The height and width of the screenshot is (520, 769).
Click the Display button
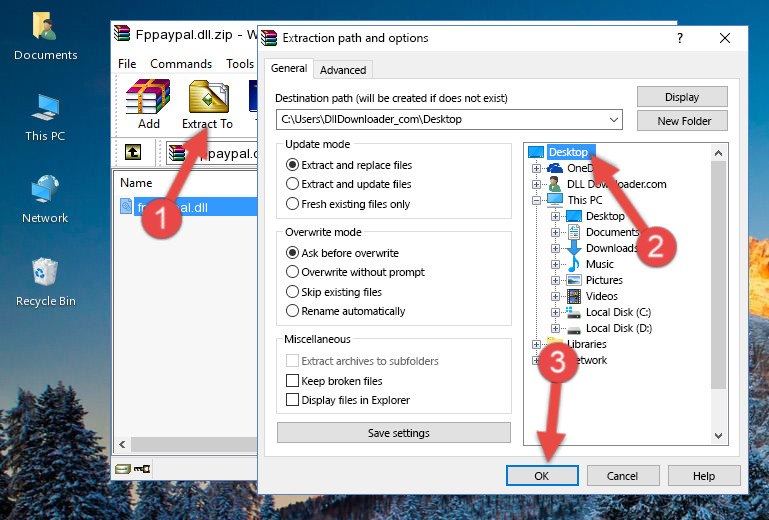tap(682, 97)
